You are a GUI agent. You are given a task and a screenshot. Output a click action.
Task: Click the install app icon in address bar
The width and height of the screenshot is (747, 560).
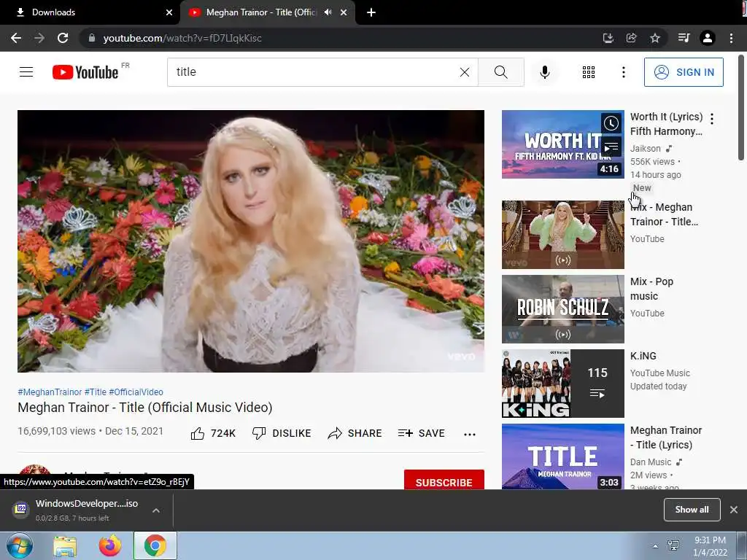[x=608, y=38]
